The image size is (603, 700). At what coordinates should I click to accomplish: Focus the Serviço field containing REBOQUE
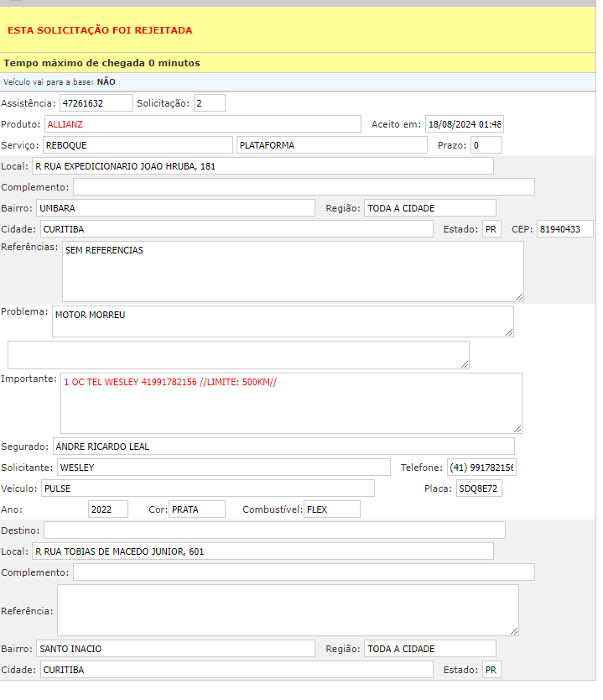point(137,145)
